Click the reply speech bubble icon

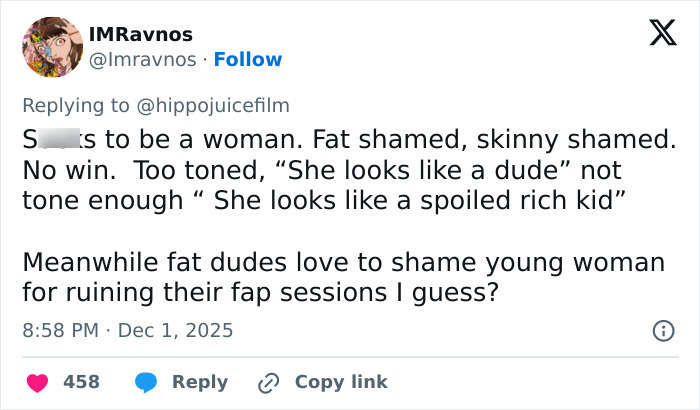(x=146, y=382)
